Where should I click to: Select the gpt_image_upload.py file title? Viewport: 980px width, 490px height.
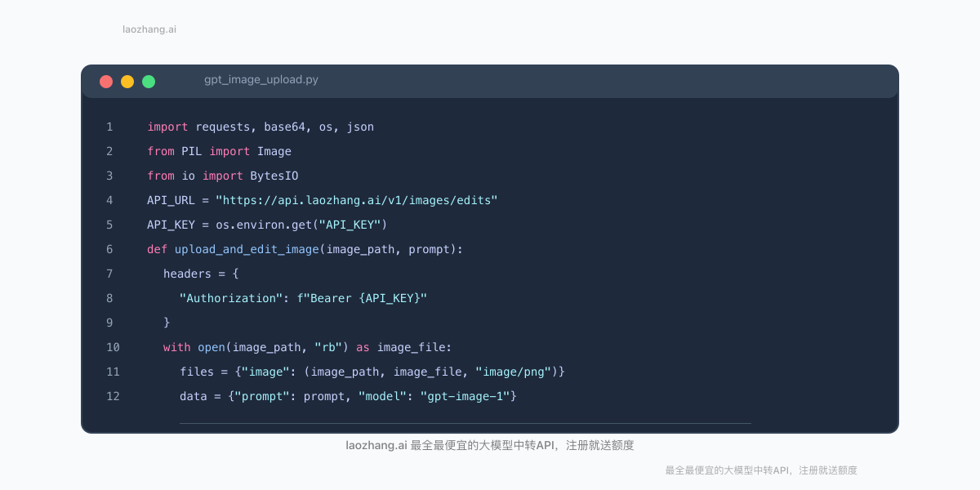click(261, 80)
